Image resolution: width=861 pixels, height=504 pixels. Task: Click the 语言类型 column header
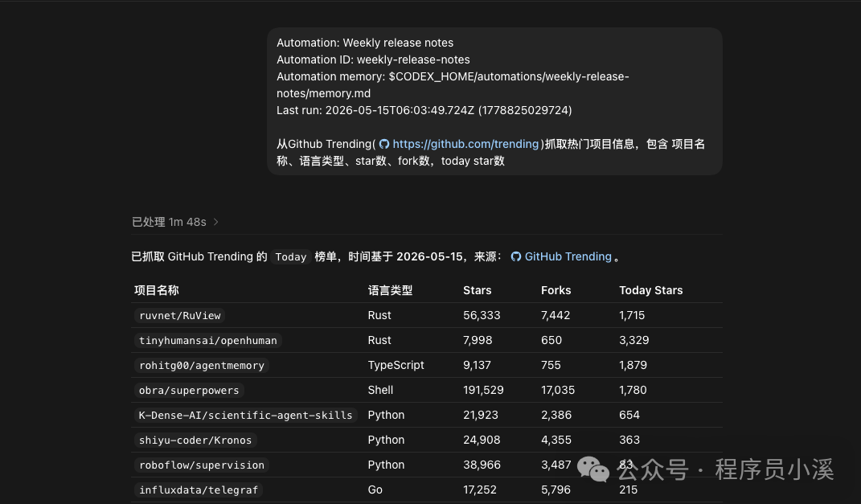[x=390, y=290]
